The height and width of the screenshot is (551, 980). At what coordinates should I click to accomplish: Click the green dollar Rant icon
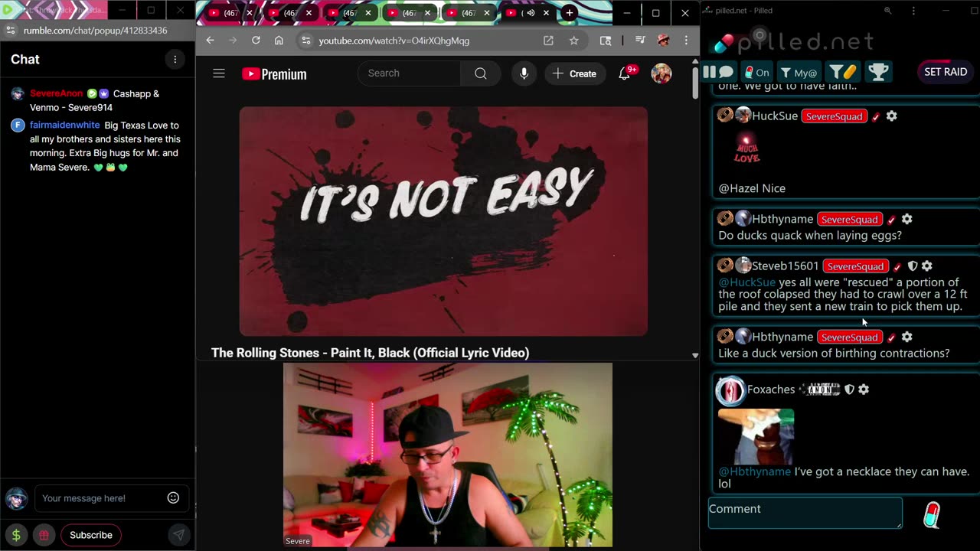16,535
